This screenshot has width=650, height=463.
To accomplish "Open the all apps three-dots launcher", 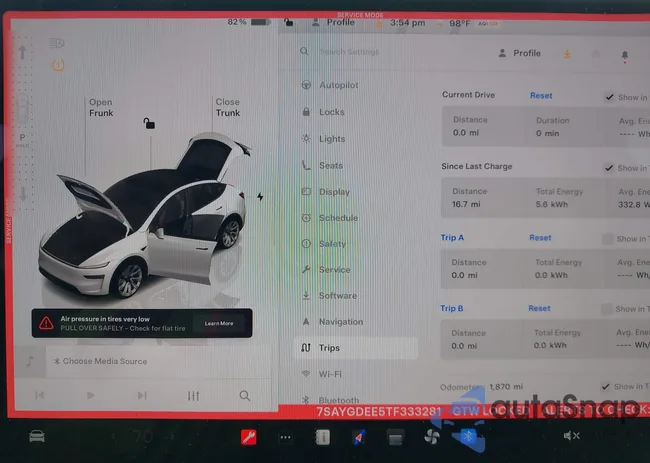I will click(285, 437).
